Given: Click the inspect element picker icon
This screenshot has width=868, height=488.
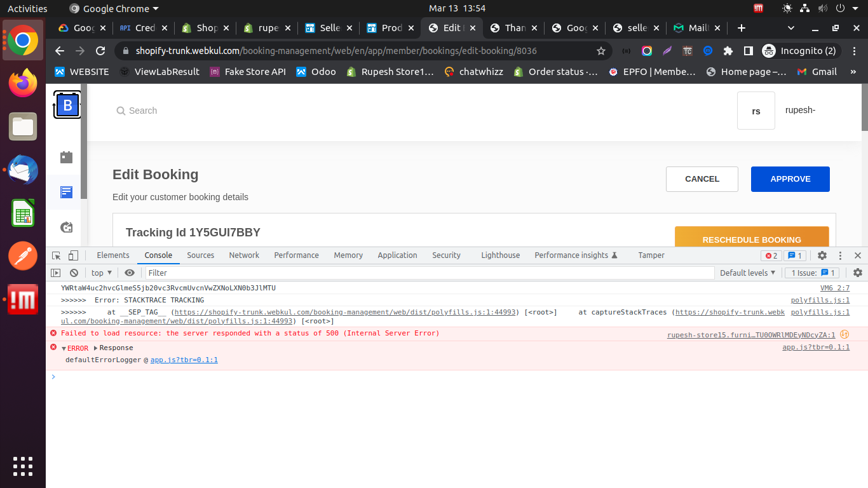Looking at the screenshot, I should point(57,255).
